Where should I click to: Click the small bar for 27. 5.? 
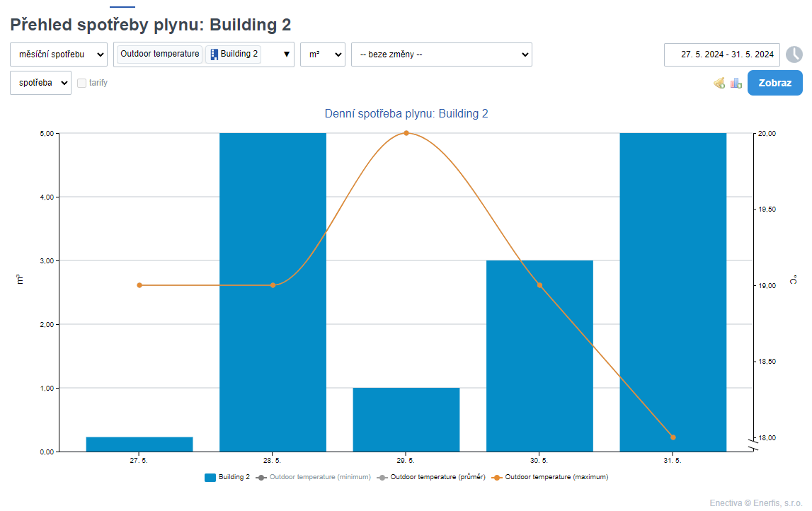[139, 444]
